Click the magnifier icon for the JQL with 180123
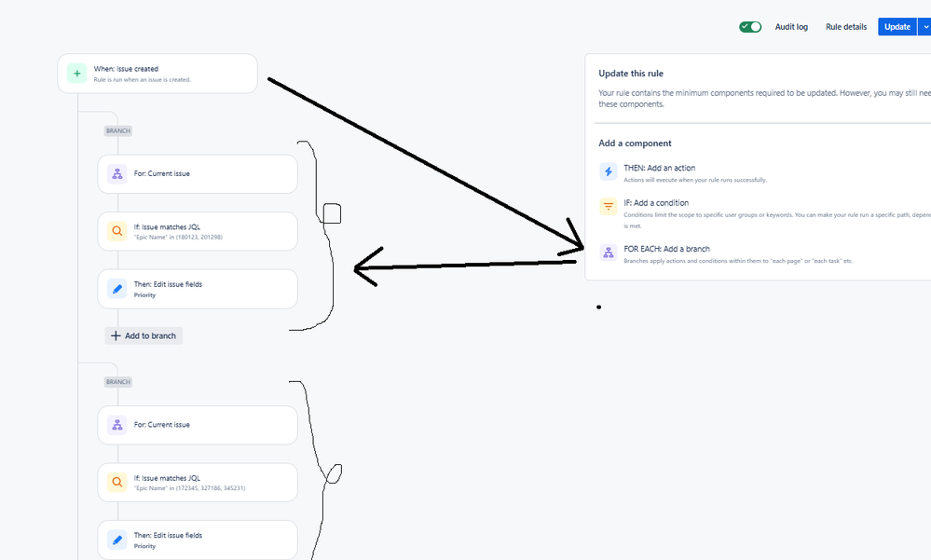Viewport: 931px width, 560px height. (x=116, y=231)
